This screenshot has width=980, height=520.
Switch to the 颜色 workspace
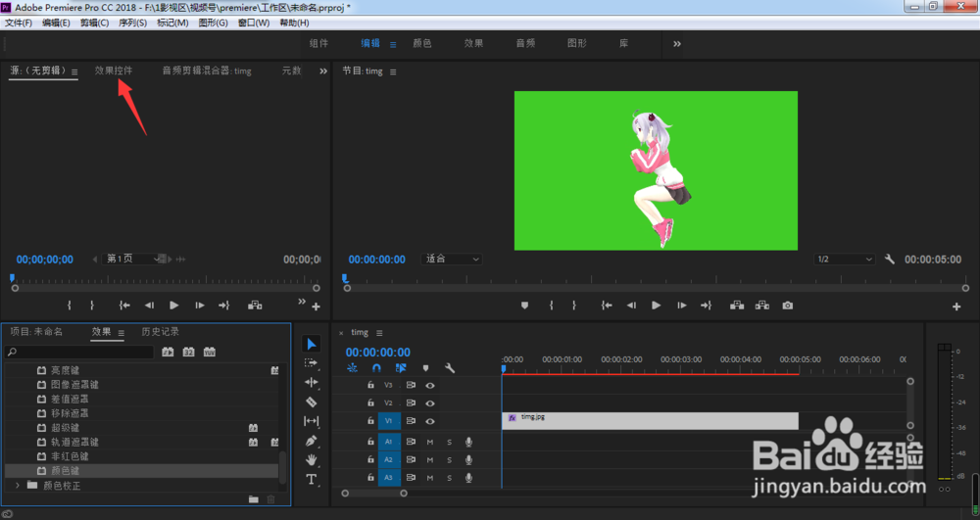(421, 43)
